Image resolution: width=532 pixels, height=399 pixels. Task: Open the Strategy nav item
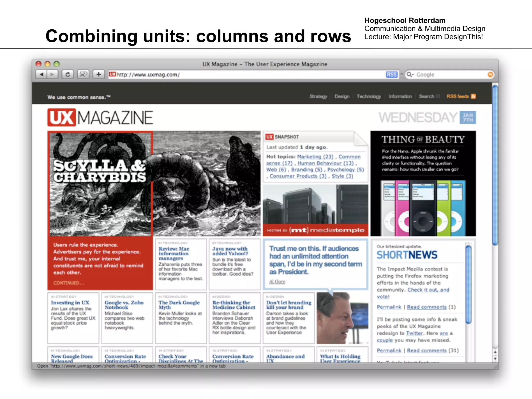click(x=318, y=96)
